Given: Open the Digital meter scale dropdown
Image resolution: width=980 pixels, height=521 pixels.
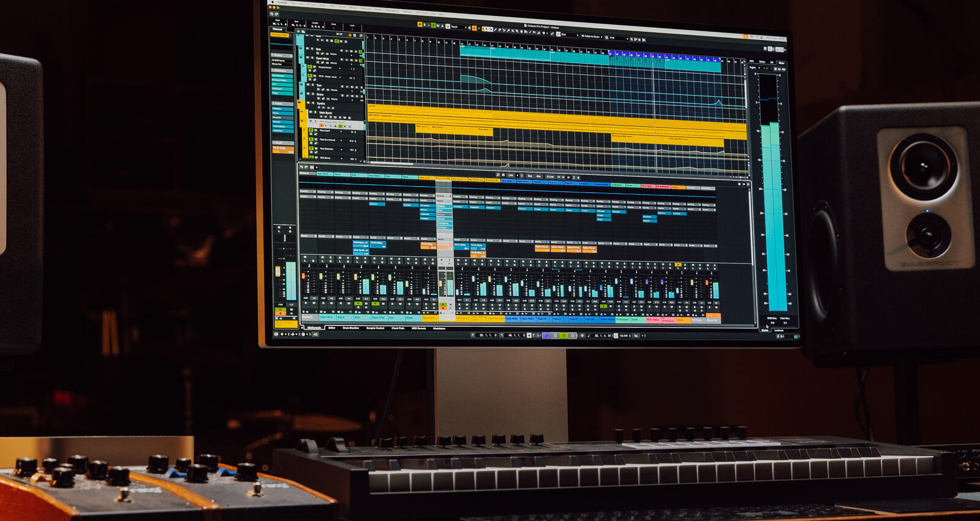Looking at the screenshot, I should 755,67.
